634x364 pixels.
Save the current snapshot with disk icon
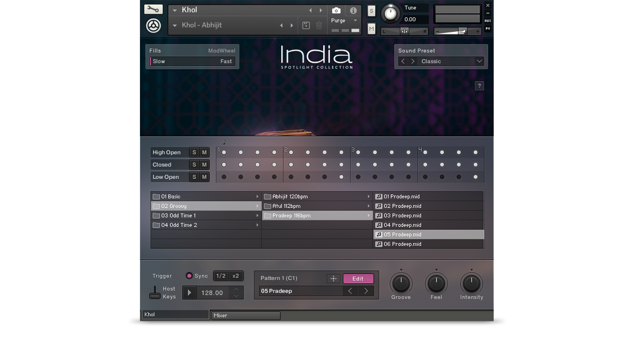pyautogui.click(x=306, y=25)
